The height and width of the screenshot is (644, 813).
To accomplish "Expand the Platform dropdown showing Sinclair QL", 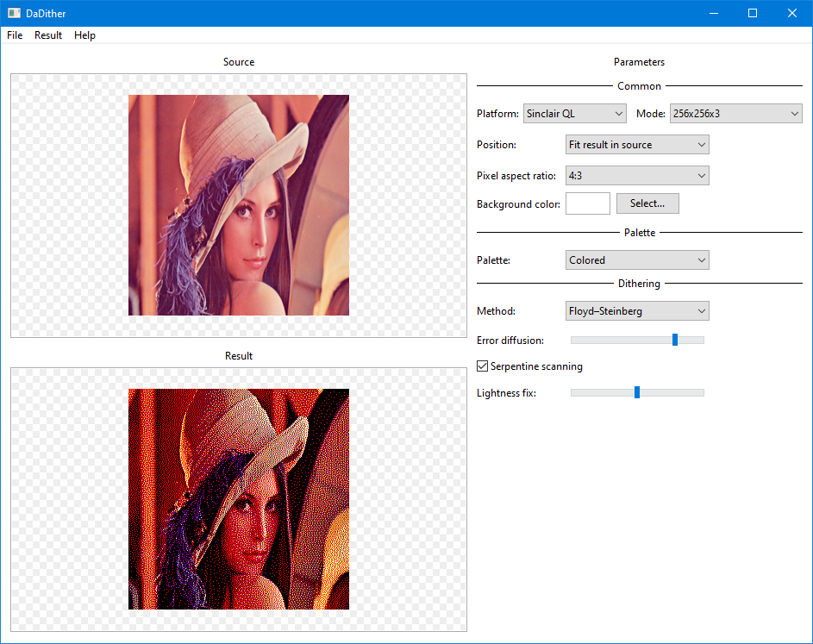I will 574,114.
